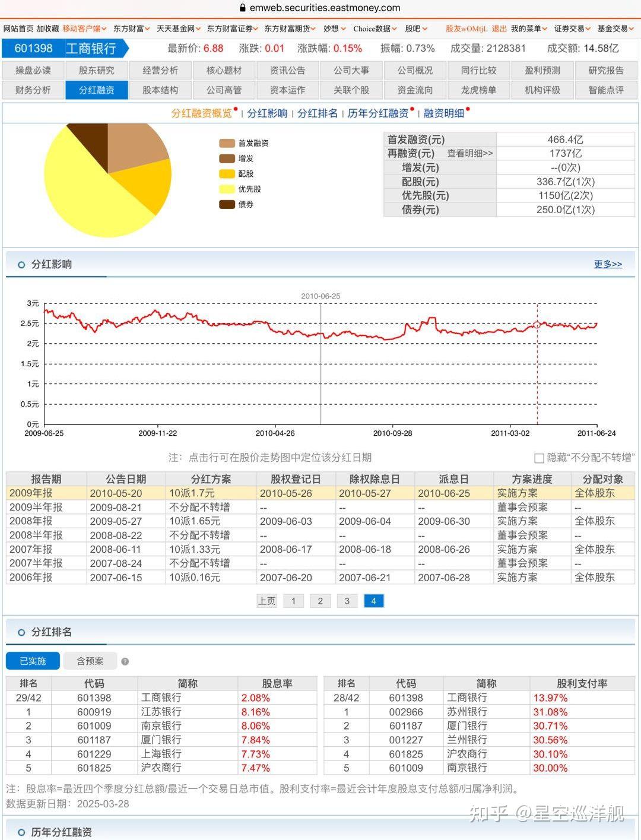Switch to the 公司大事 tab
The image size is (641, 840).
point(351,71)
